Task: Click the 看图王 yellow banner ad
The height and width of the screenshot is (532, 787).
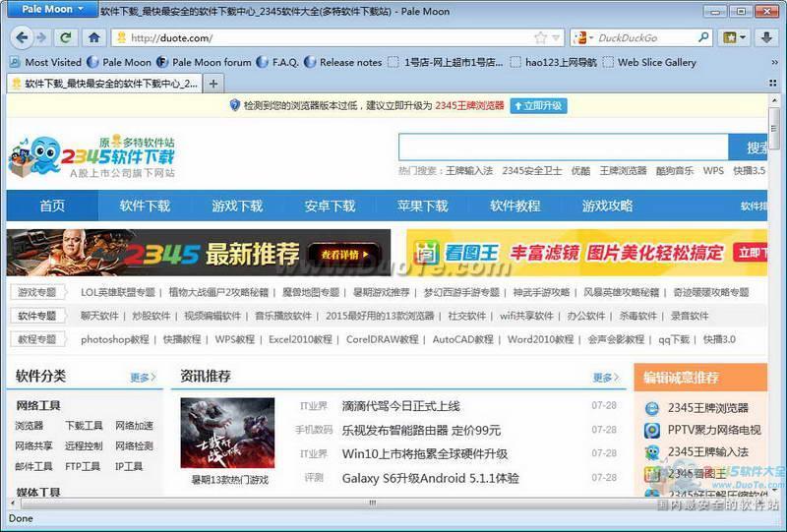Action: 587,253
